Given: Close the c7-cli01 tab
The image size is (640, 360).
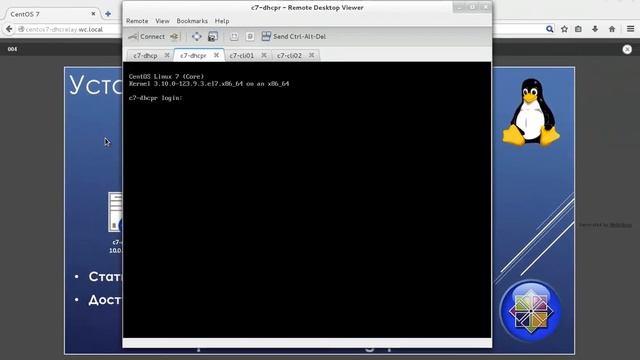Looking at the screenshot, I should pos(264,55).
